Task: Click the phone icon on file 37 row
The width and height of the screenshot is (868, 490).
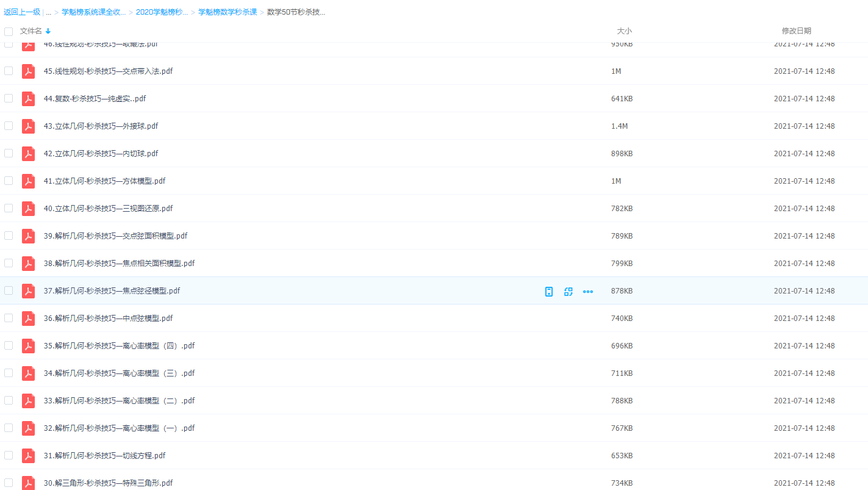Action: [x=549, y=292]
